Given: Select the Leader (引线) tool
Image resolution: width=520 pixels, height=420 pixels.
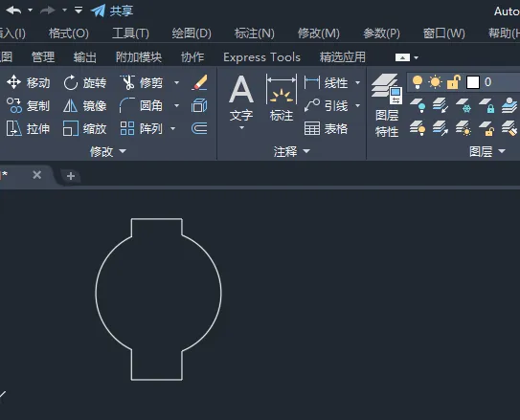Looking at the screenshot, I should click(x=326, y=105).
